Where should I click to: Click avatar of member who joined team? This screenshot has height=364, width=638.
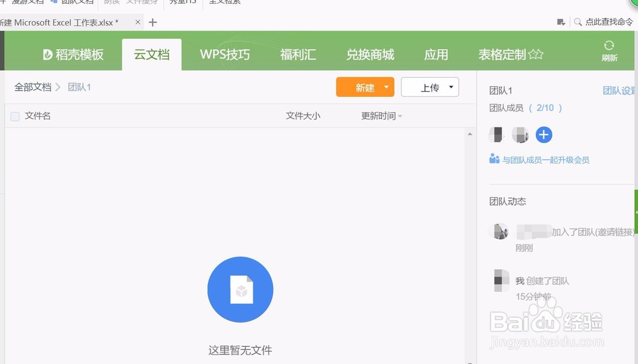pyautogui.click(x=500, y=231)
